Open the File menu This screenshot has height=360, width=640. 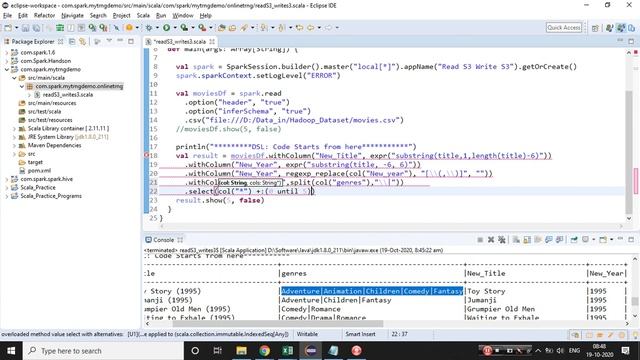click(7, 16)
